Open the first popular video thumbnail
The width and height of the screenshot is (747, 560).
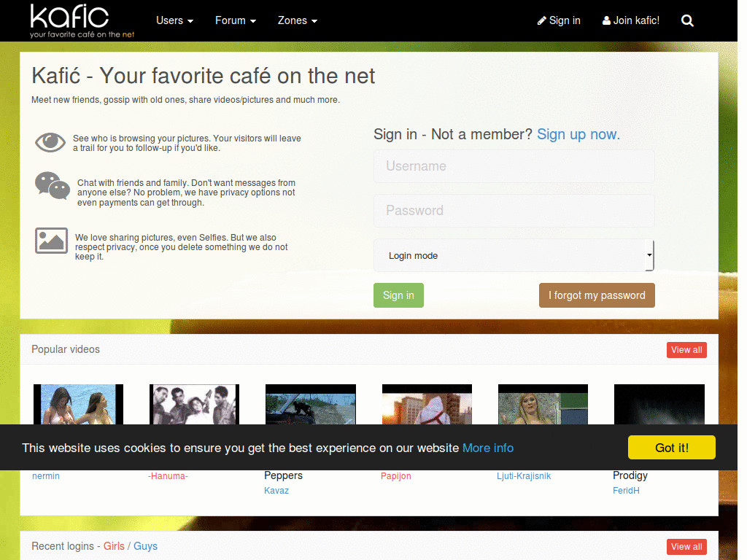click(x=78, y=404)
